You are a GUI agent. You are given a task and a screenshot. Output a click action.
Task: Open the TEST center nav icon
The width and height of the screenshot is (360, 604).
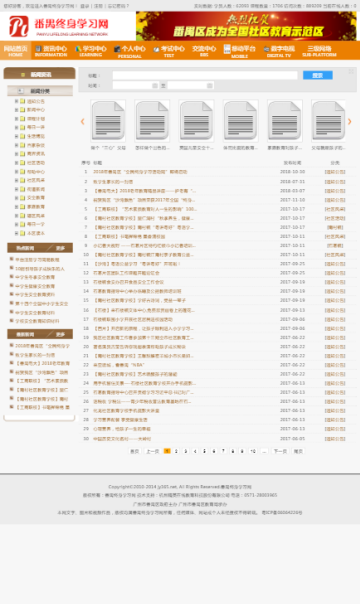pos(156,49)
